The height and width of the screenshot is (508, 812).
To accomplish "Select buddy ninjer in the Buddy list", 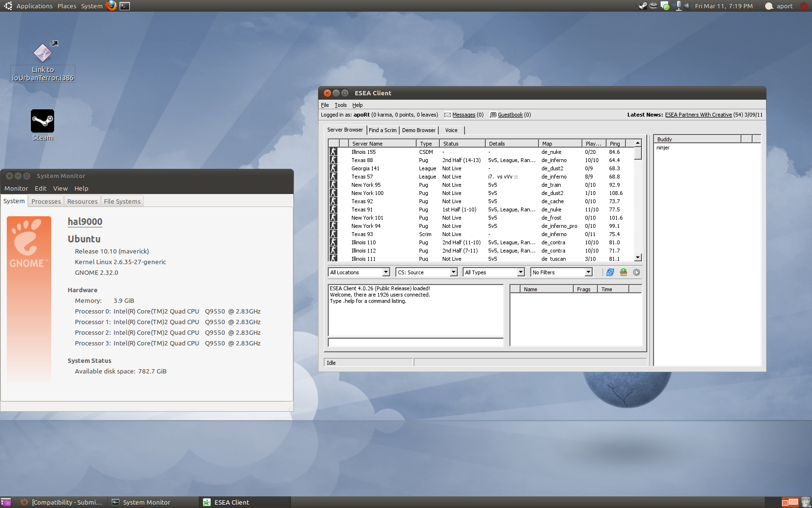I will pyautogui.click(x=663, y=148).
